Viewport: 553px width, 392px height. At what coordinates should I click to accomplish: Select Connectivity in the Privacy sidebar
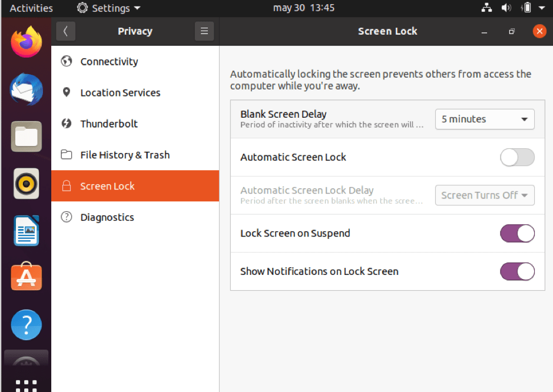109,62
